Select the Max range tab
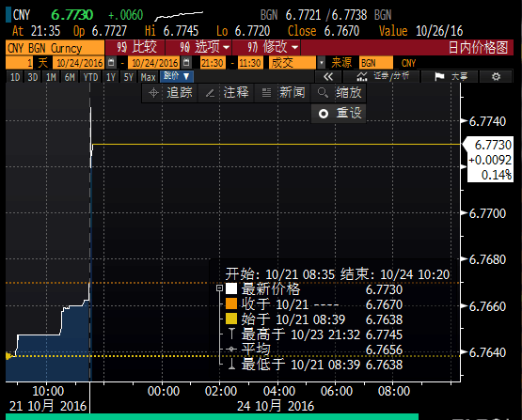This screenshot has height=420, width=522. (x=149, y=77)
